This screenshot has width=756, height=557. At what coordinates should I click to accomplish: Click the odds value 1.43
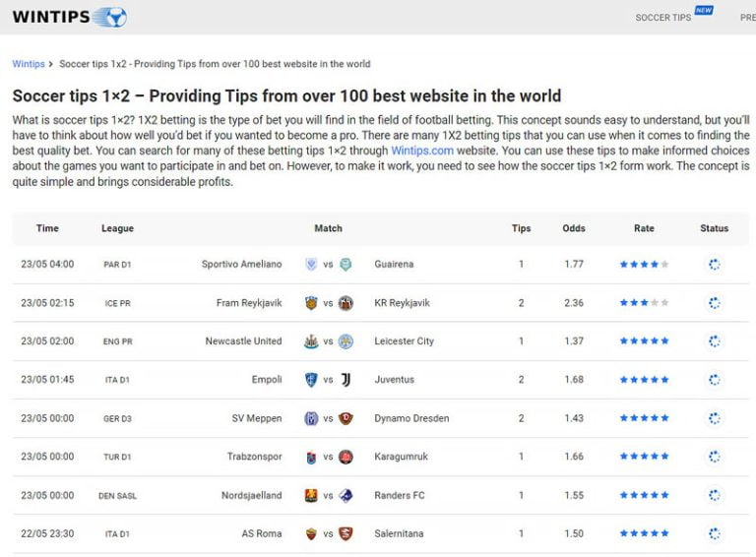[574, 418]
